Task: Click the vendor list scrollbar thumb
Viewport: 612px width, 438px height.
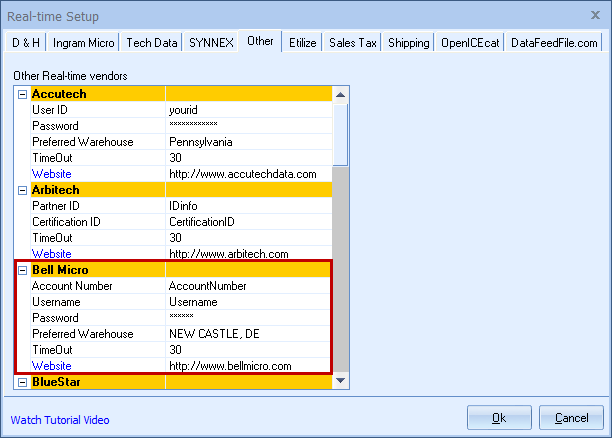Action: 340,135
